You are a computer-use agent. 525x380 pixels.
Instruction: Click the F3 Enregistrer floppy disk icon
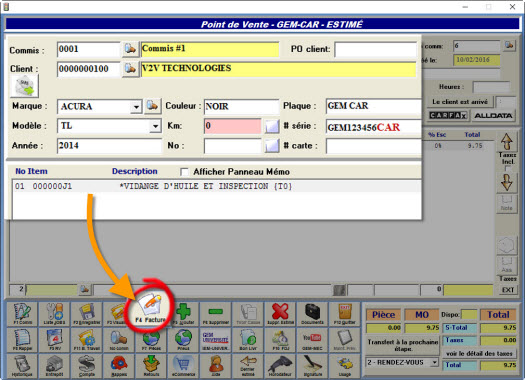pyautogui.click(x=87, y=314)
